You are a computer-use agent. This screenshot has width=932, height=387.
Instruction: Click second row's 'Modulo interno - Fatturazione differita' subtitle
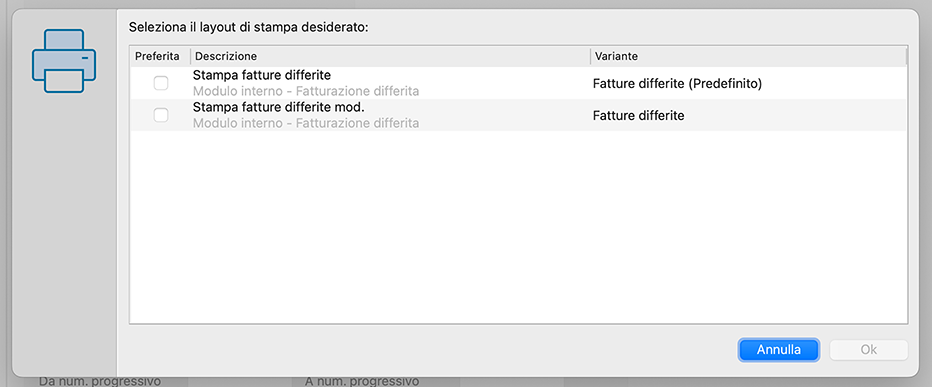[x=306, y=124]
